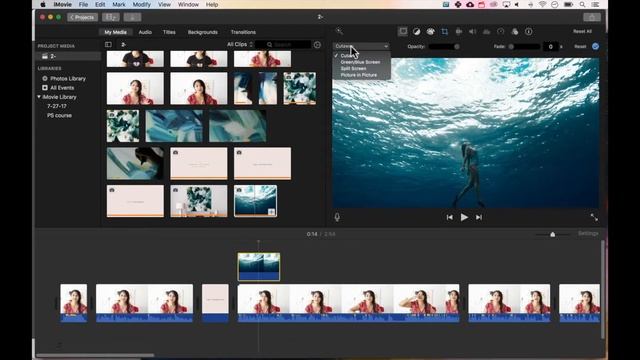The image size is (640, 360).
Task: Open the Window menu
Action: click(x=188, y=4)
